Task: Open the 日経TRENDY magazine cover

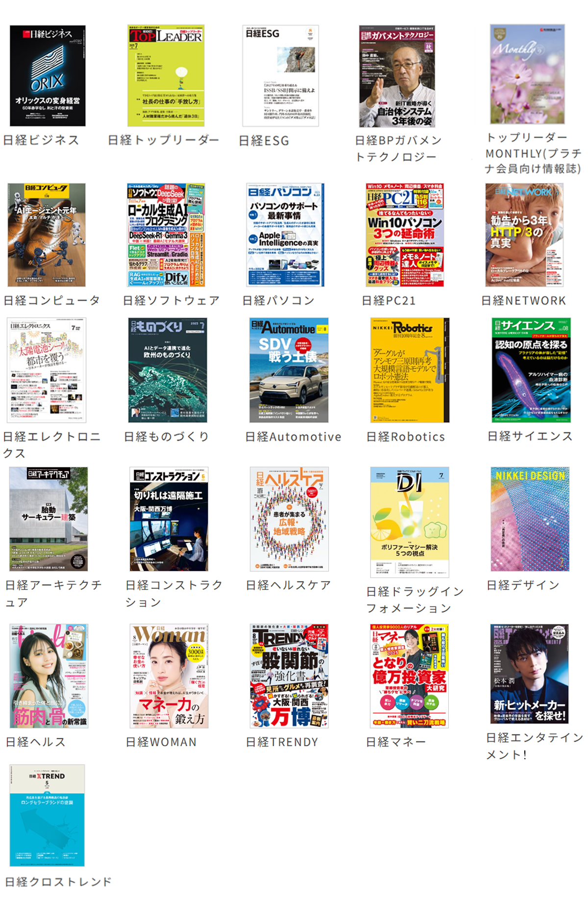Action: coord(289,676)
